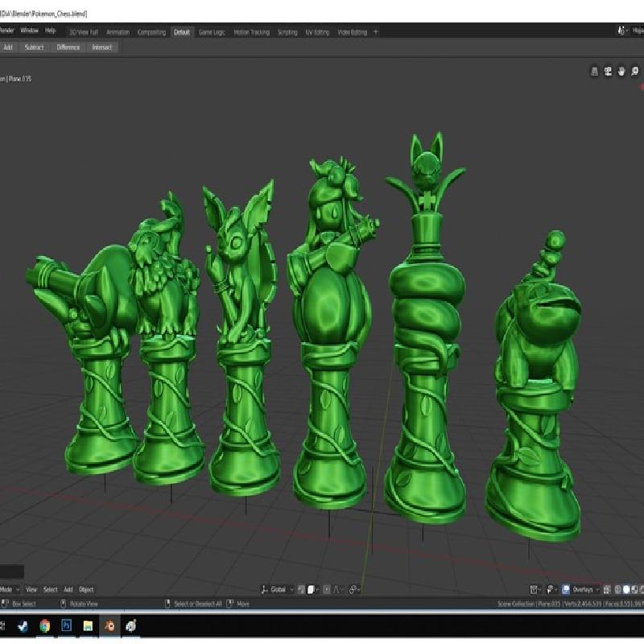The width and height of the screenshot is (644, 644).
Task: Open proportional falloff curve dropdown
Action: (x=338, y=590)
